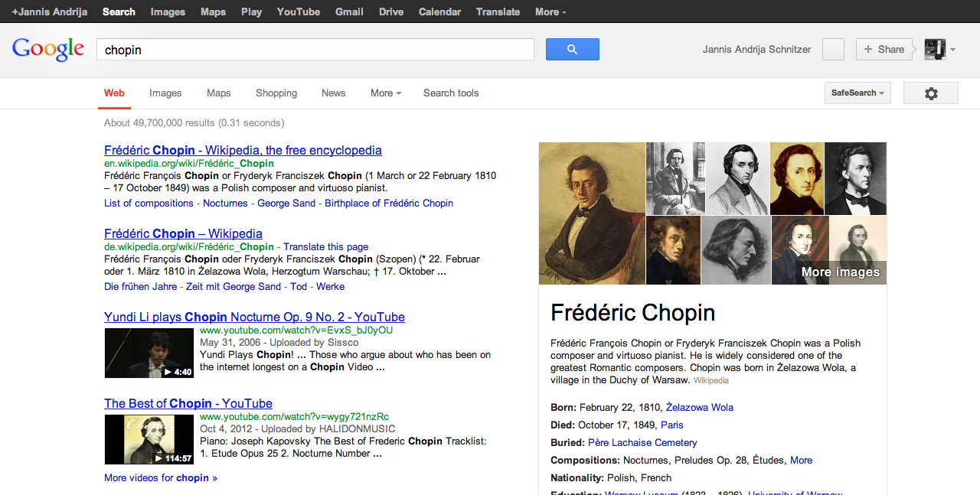Click Translate this page link

(x=325, y=247)
